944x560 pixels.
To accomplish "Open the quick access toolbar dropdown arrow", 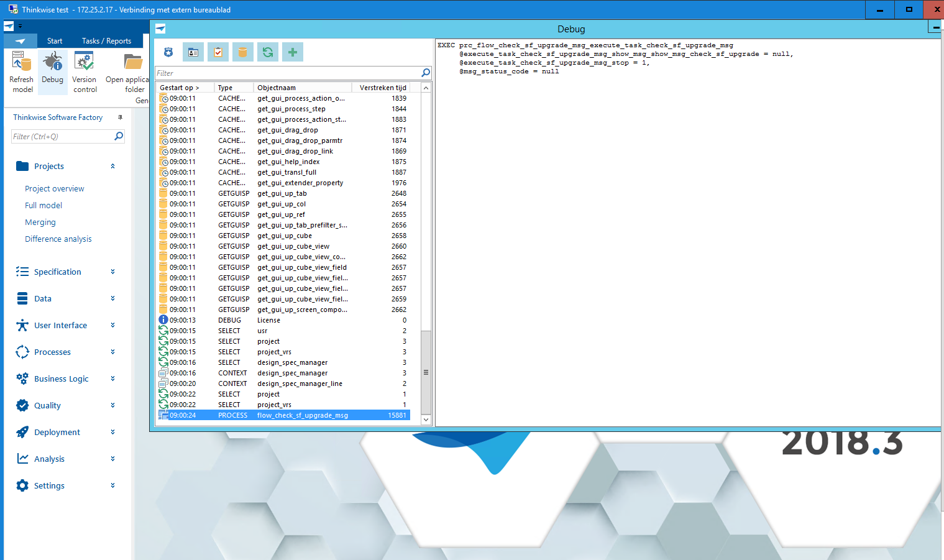I will click(20, 26).
